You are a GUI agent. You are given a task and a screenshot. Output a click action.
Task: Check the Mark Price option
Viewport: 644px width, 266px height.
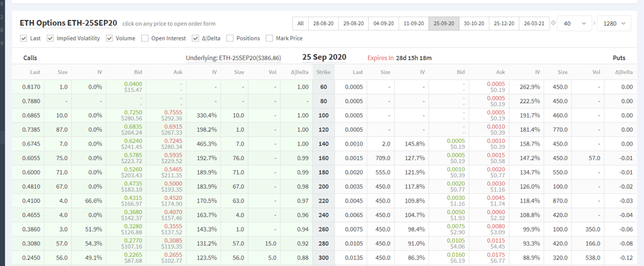269,38
